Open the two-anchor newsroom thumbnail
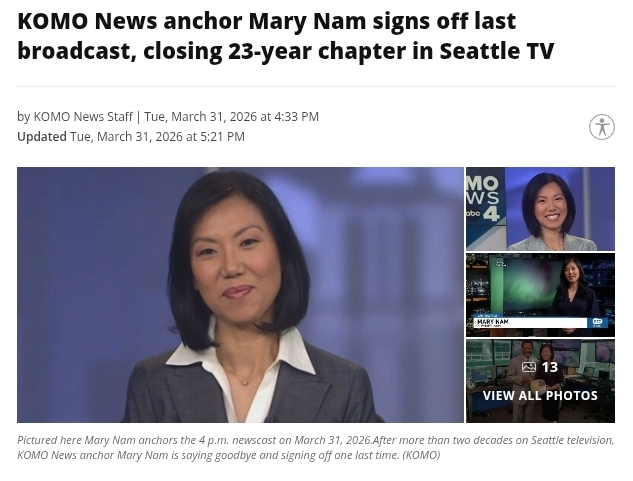 click(x=540, y=381)
